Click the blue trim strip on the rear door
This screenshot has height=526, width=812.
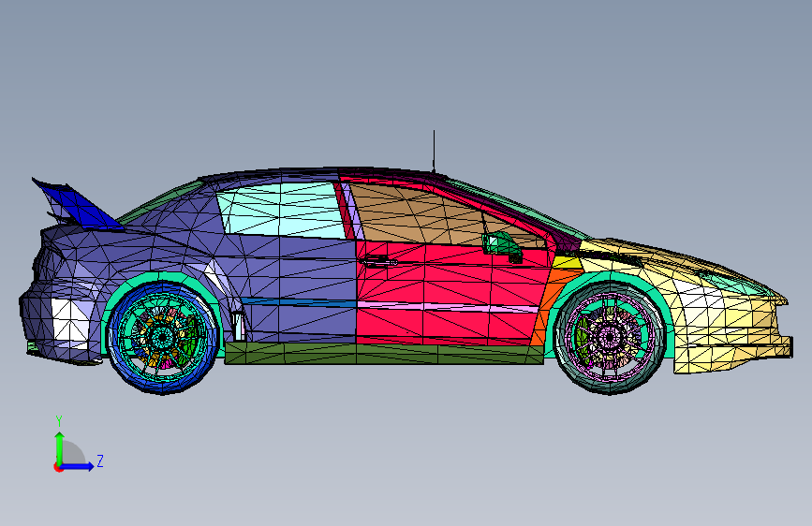298,301
